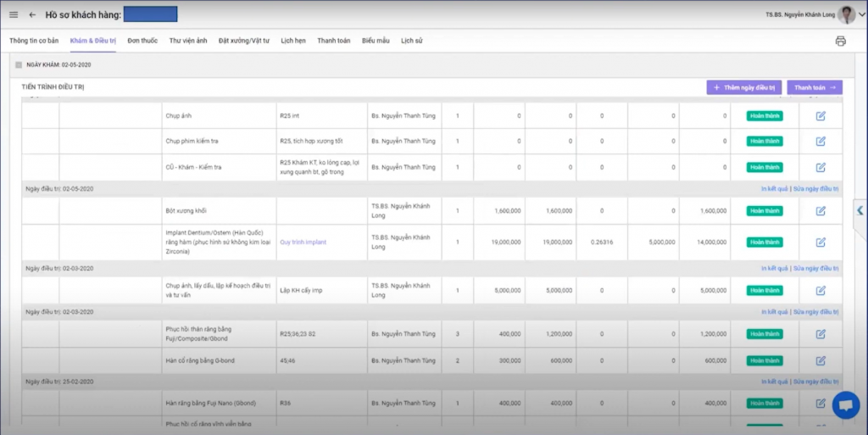Viewport: 868px width, 435px height.
Task: Click the Thêm ngày điều trị button
Action: [743, 87]
